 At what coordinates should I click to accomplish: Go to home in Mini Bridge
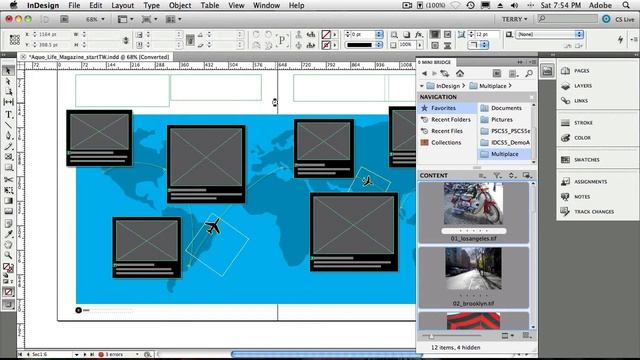pos(460,73)
